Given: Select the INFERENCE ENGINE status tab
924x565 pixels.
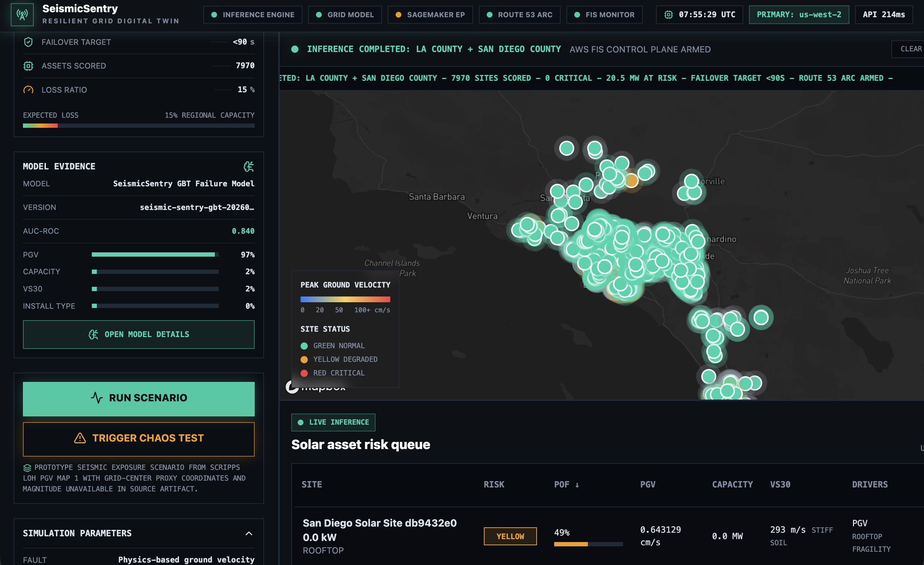Looking at the screenshot, I should point(253,15).
